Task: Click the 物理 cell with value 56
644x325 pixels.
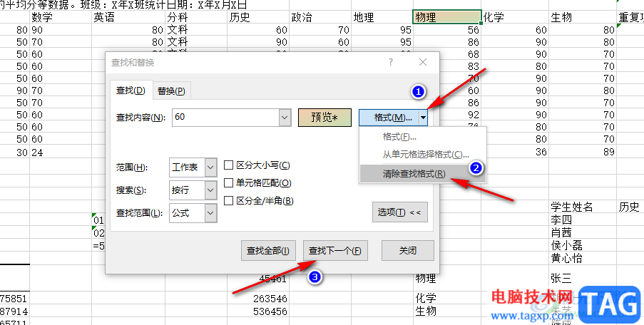Action: pyautogui.click(x=447, y=30)
